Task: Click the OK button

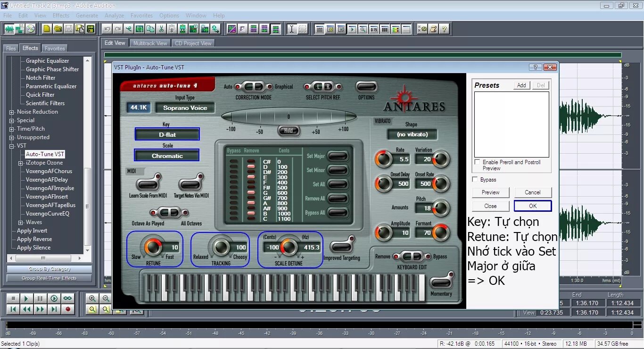Action: [x=533, y=206]
